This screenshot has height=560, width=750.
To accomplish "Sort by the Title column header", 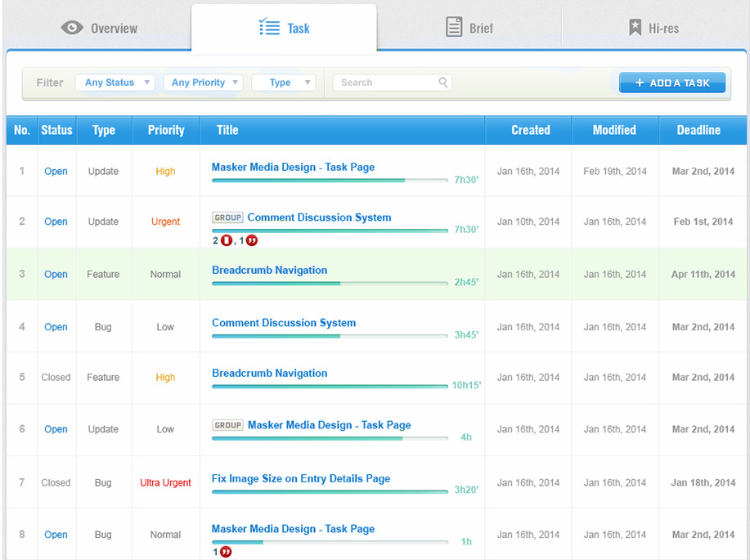I will click(x=343, y=130).
